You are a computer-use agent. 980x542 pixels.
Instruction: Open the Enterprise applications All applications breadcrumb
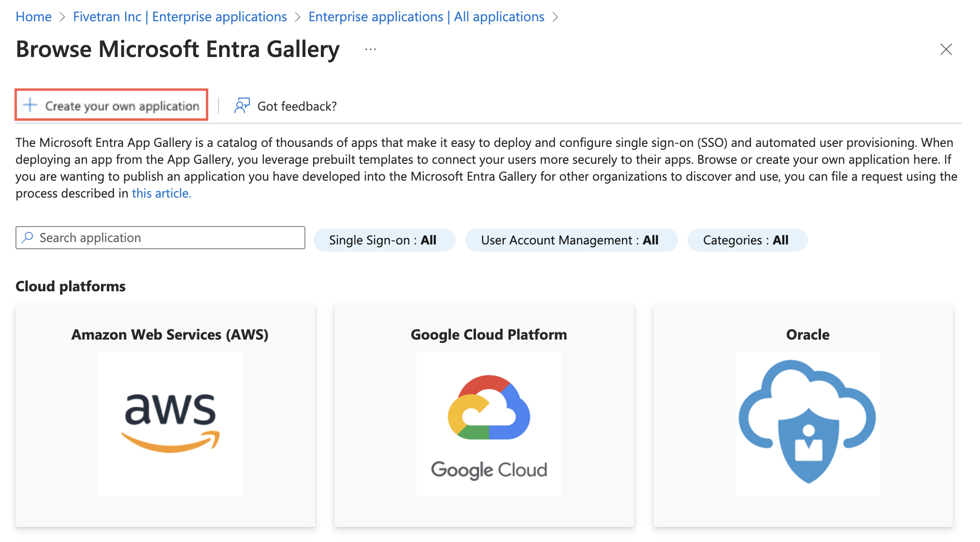pyautogui.click(x=426, y=16)
